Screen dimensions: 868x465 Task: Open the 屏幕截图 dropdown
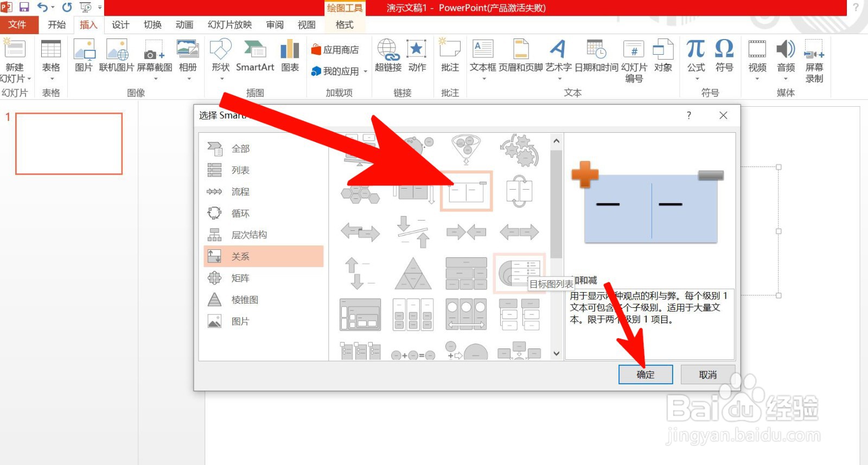coord(155,79)
